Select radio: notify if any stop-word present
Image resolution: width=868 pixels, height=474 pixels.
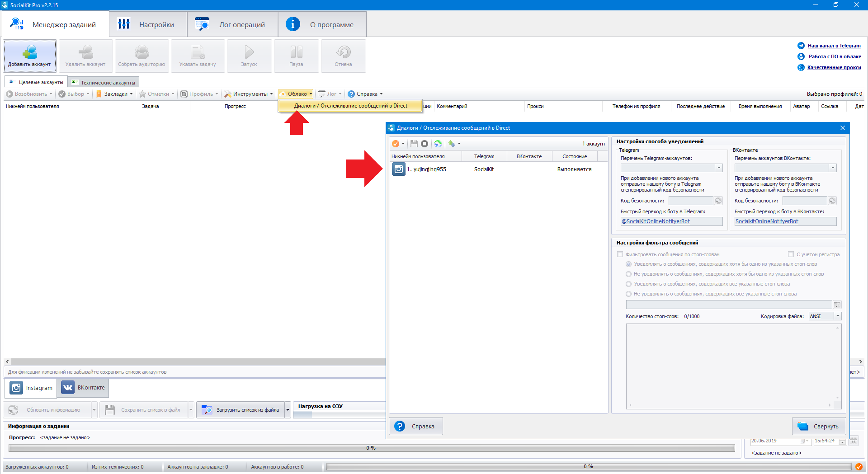coord(628,264)
